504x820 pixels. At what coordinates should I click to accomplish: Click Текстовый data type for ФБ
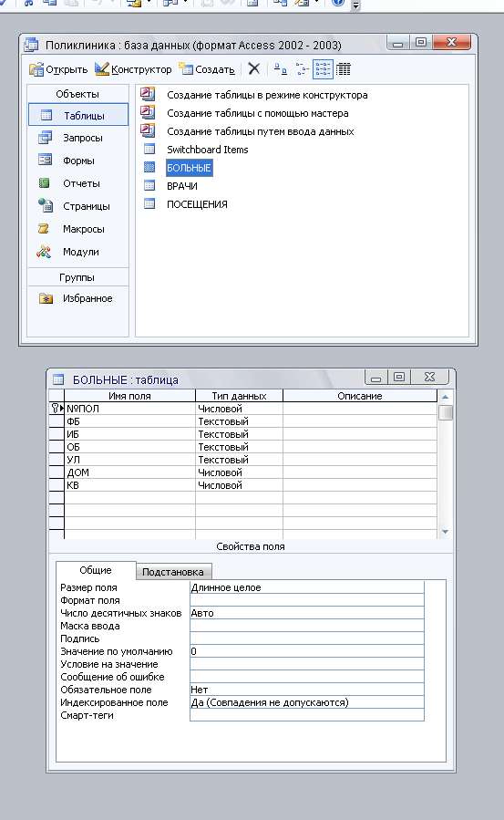coord(239,421)
